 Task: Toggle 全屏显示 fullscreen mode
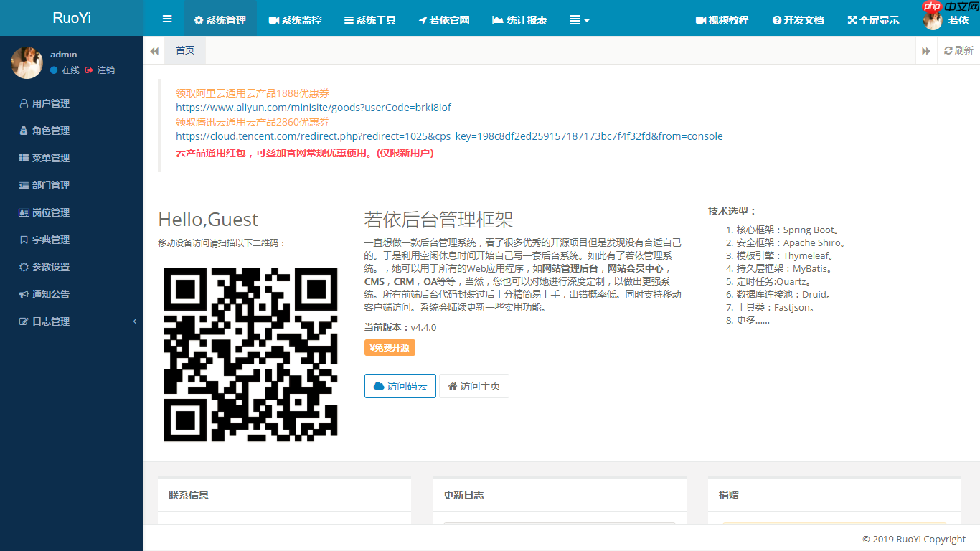pos(873,20)
